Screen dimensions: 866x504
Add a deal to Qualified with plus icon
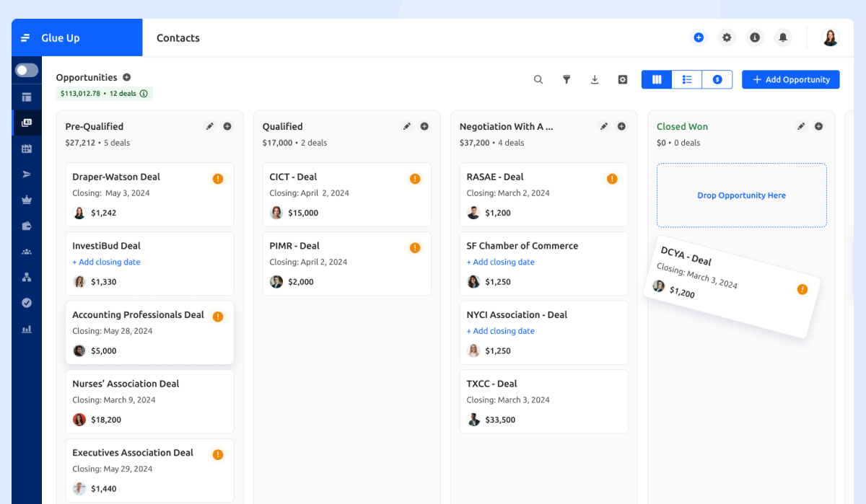point(424,125)
